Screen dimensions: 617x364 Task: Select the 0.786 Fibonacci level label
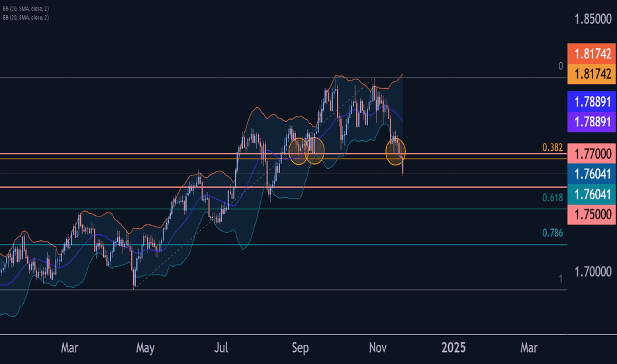(553, 233)
